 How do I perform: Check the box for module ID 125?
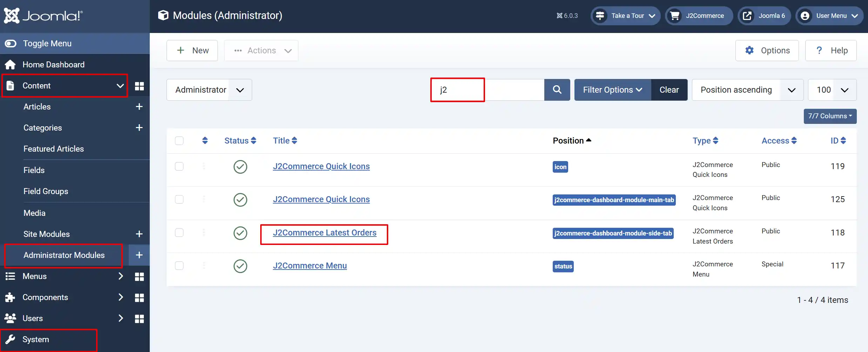coord(179,199)
